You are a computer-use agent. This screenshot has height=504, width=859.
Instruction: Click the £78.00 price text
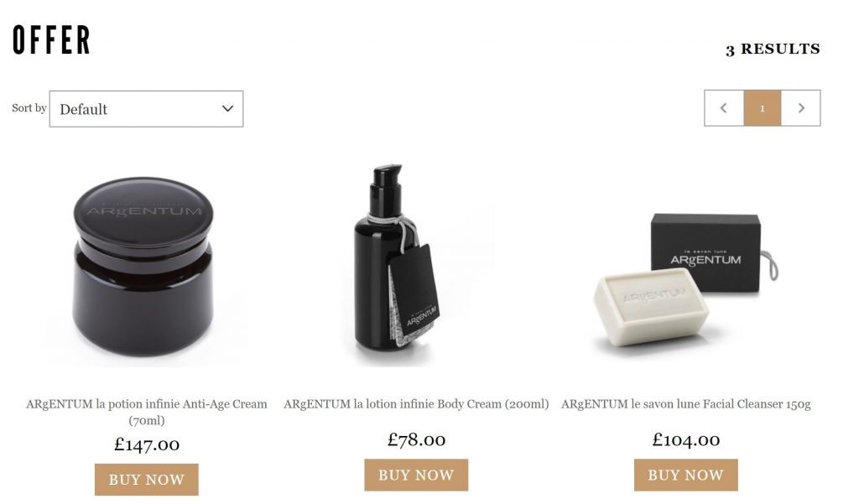(416, 439)
